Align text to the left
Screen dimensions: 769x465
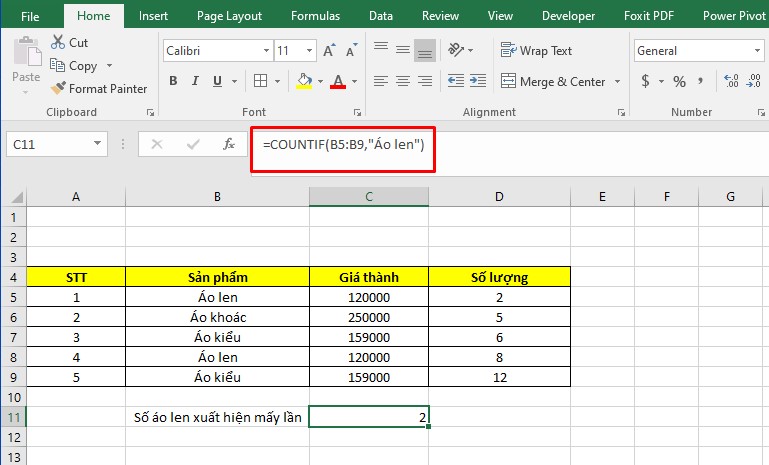click(x=381, y=80)
